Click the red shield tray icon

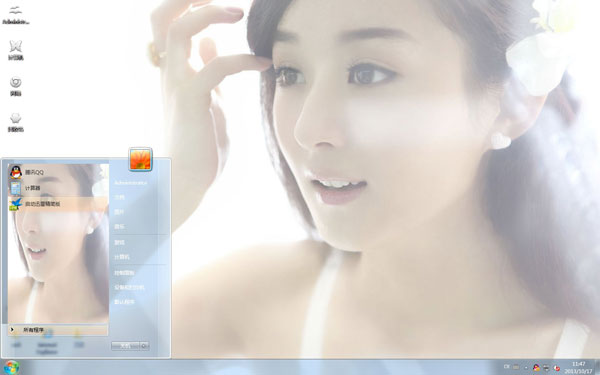[x=557, y=368]
